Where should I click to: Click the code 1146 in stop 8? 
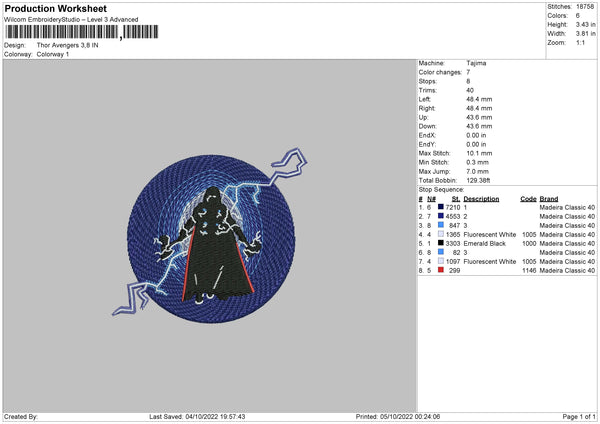(x=529, y=271)
